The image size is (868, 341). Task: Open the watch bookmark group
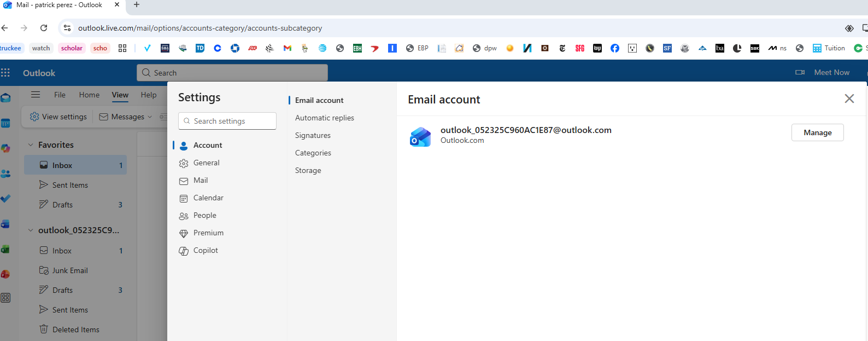[41, 48]
